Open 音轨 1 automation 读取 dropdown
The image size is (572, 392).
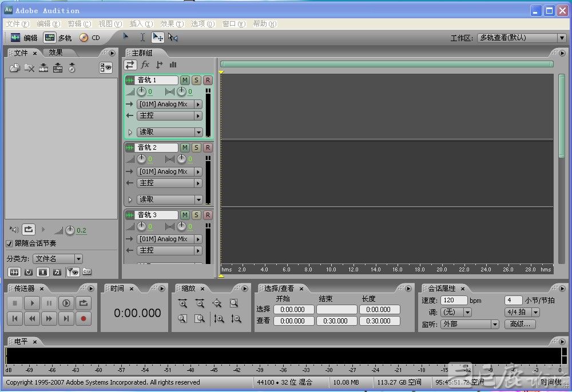[x=170, y=132]
